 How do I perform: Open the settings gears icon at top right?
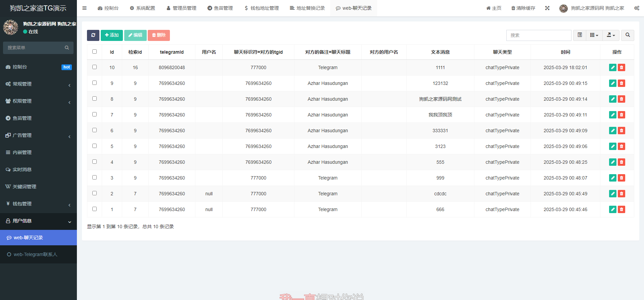637,8
